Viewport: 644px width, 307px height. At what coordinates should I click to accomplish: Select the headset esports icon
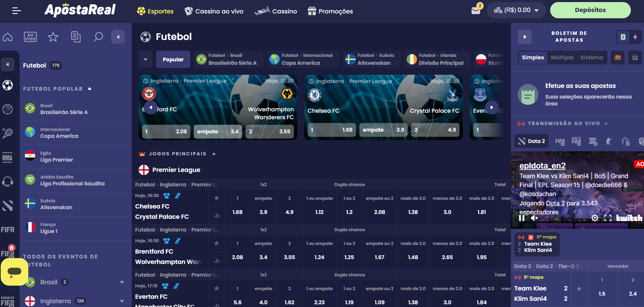coord(8,182)
